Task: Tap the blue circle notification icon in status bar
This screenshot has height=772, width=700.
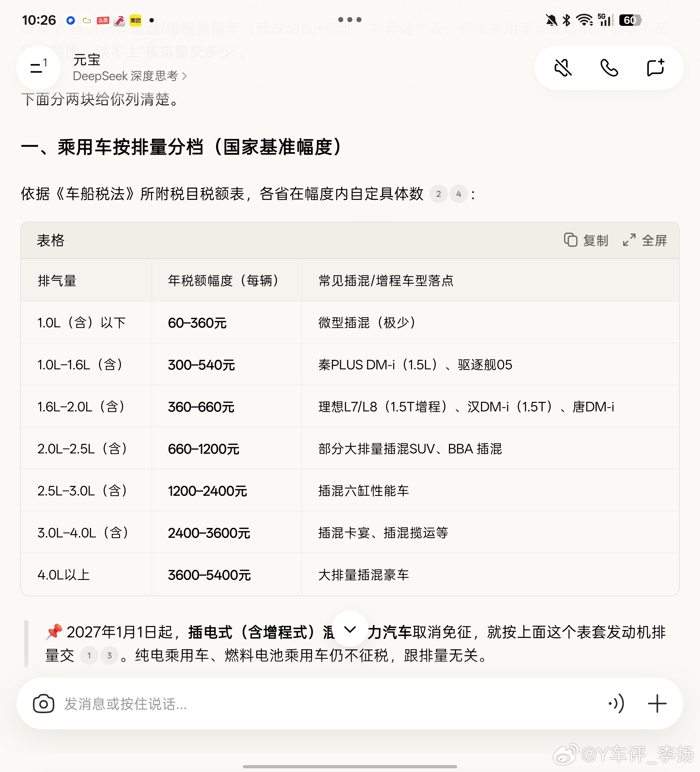Action: point(70,20)
